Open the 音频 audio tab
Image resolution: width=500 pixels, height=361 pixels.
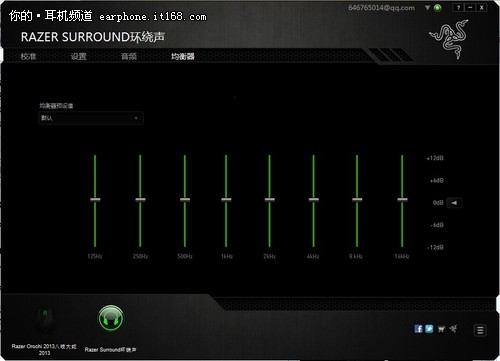[x=129, y=56]
